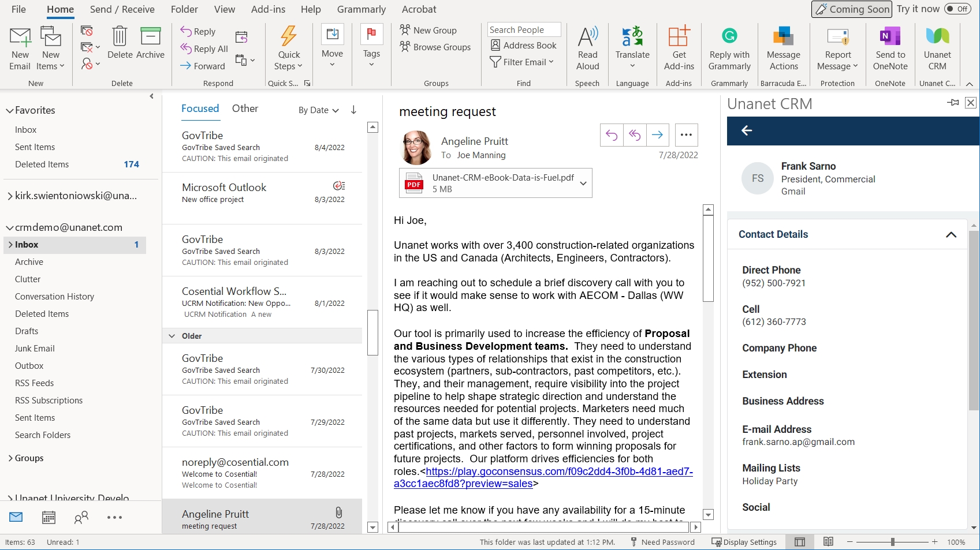The image size is (980, 550).
Task: Collapse the crmdemo@unanet.com account
Action: 9,228
